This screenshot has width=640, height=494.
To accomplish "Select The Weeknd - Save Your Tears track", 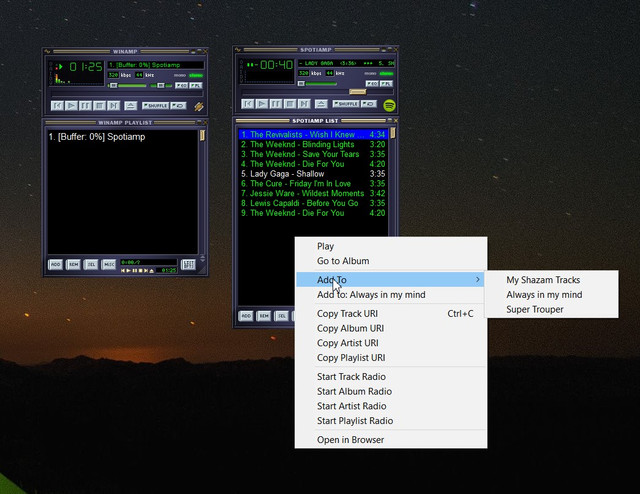I will pos(313,154).
